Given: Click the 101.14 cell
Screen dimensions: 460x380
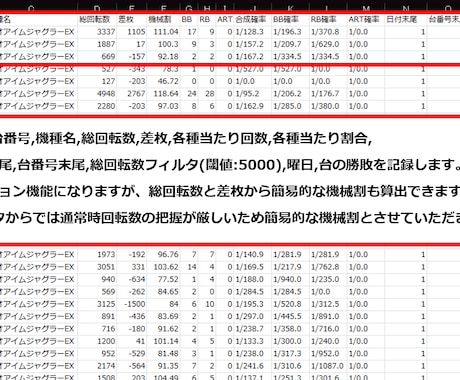Looking at the screenshot, I should tap(163, 341).
